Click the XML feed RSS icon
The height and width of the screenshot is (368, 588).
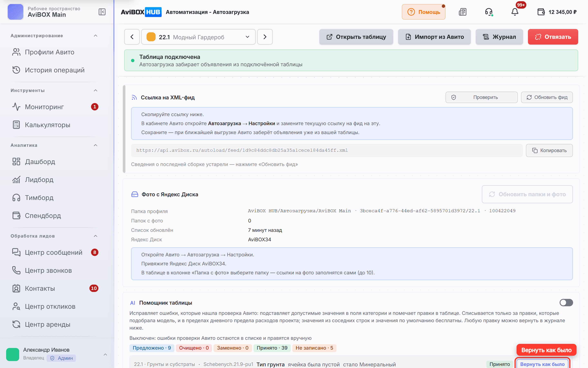134,98
